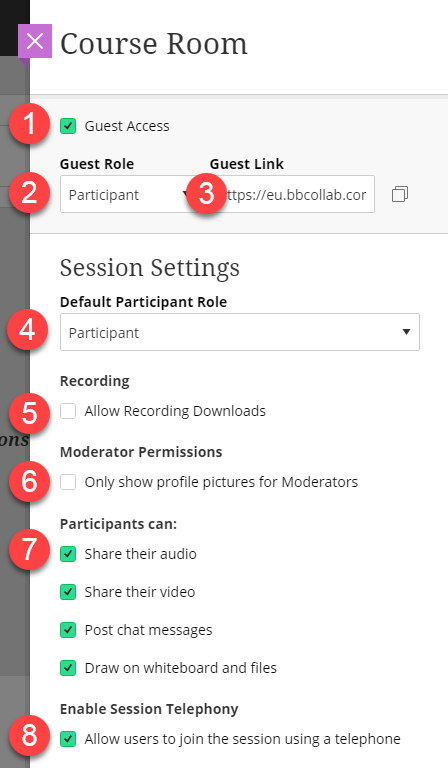
Task: Click red annotation marker number 1
Action: point(29,123)
